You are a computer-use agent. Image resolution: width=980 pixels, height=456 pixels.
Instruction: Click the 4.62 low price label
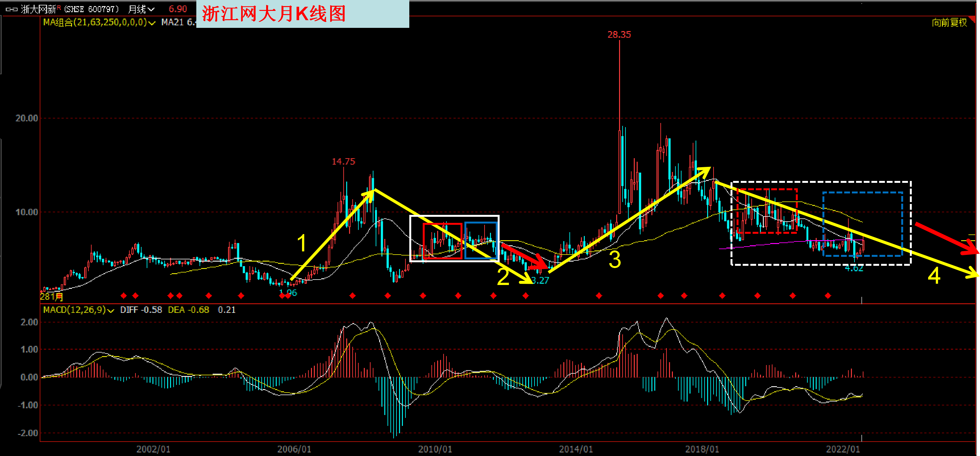pos(854,268)
